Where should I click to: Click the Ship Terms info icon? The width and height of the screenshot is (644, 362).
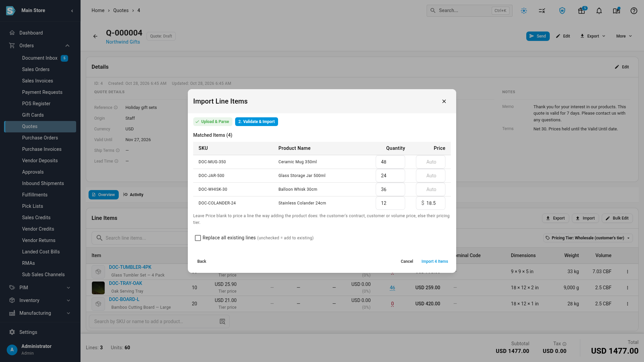tap(118, 150)
